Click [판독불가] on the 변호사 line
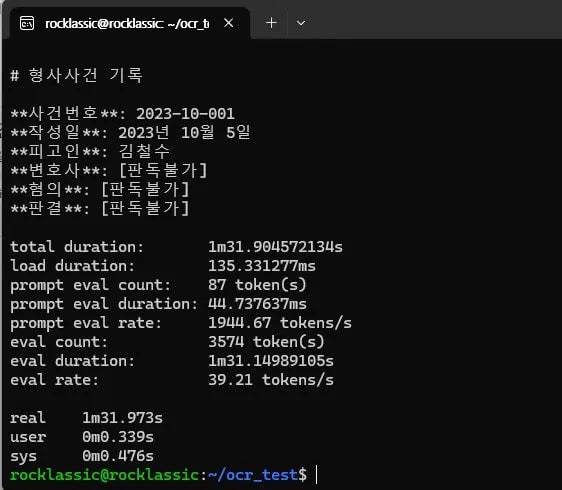This screenshot has height=490, width=562. [x=163, y=170]
